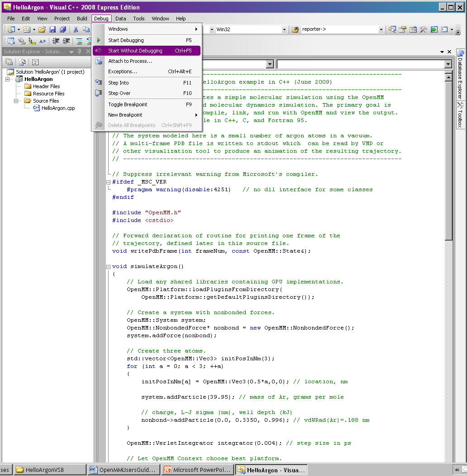Collapse the simulateArgon function outline
The image size is (467, 476).
(108, 267)
